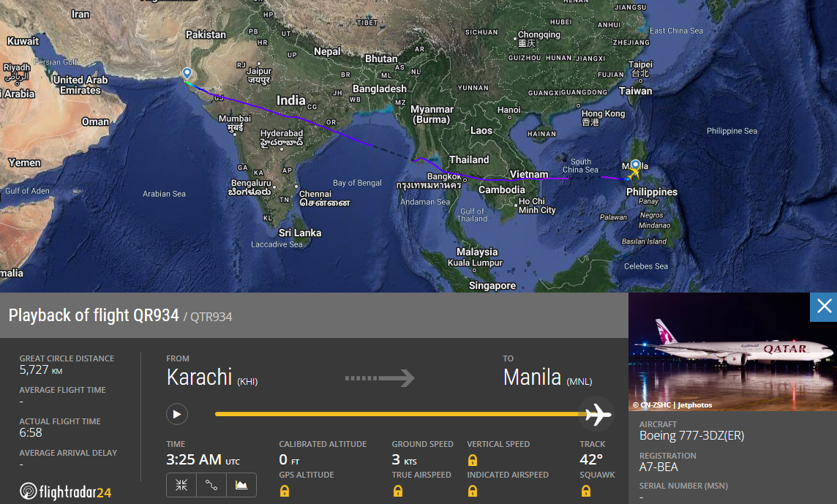Open the altitude and speed graph icon
This screenshot has width=837, height=504.
pyautogui.click(x=241, y=485)
